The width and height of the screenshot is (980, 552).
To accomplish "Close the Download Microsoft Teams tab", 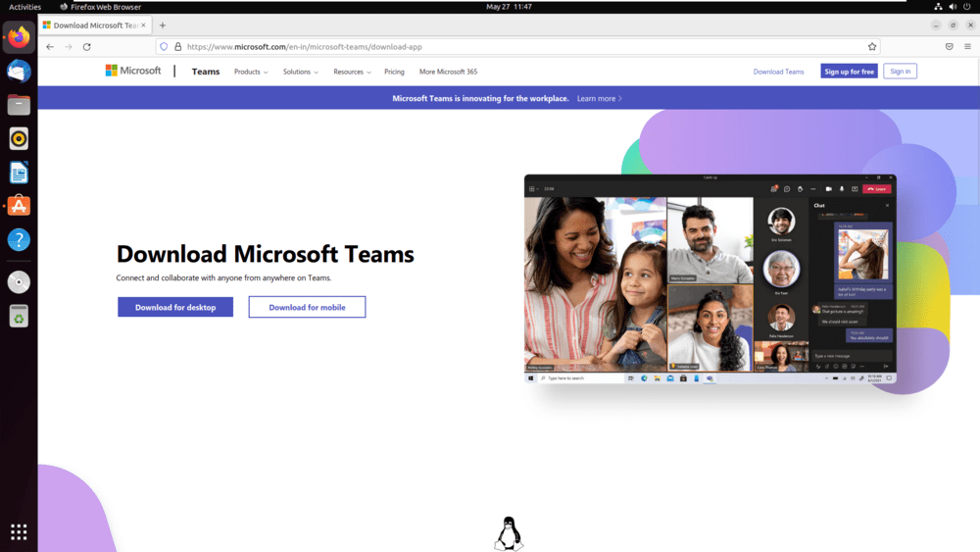I will [143, 25].
